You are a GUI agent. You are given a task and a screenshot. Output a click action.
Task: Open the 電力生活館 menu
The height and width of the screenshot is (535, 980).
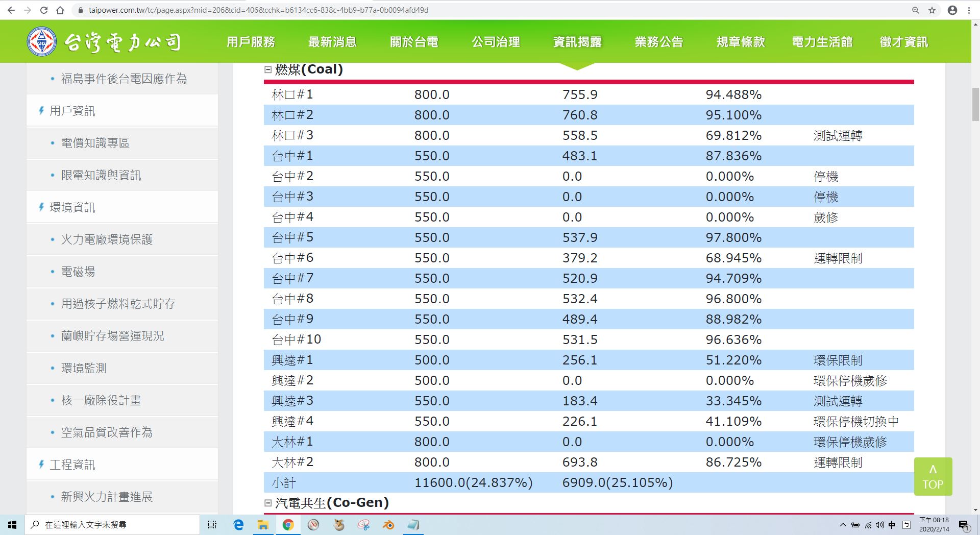point(822,42)
